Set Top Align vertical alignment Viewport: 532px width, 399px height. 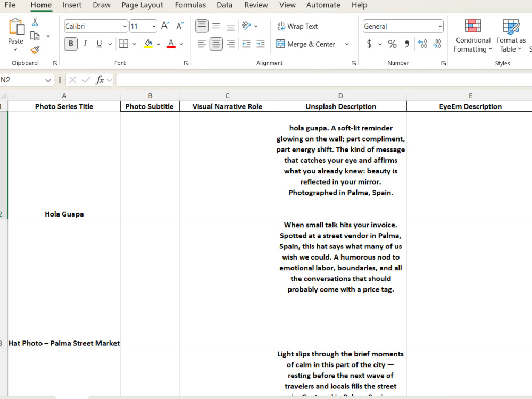pyautogui.click(x=202, y=26)
